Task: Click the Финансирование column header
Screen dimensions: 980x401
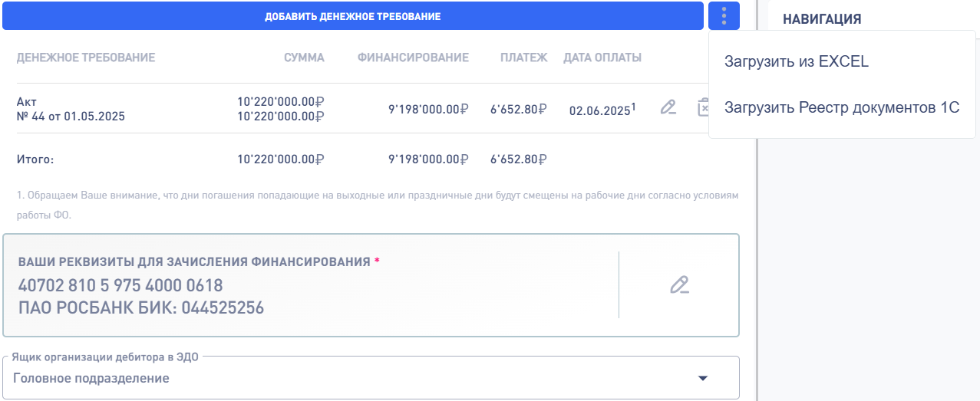Action: 413,58
